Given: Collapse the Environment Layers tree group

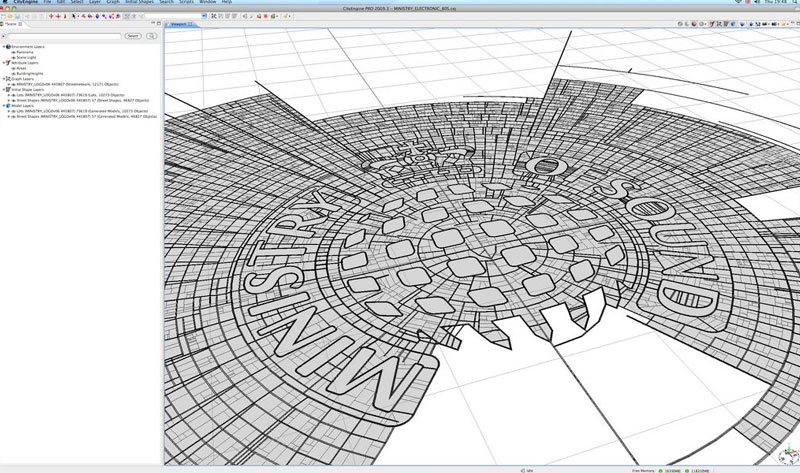Looking at the screenshot, I should 4,46.
